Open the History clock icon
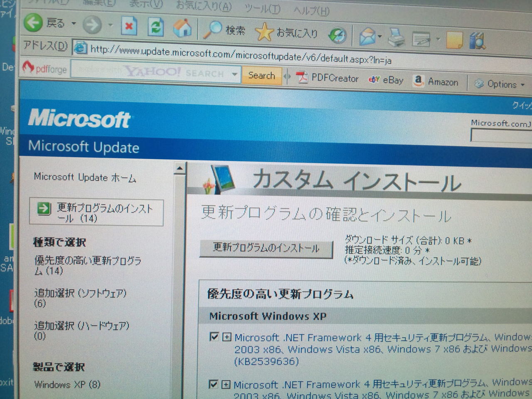 337,35
